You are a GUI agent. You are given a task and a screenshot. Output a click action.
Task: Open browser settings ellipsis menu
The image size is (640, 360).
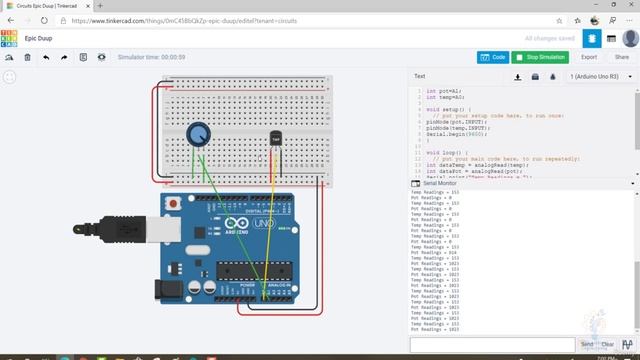[x=629, y=21]
